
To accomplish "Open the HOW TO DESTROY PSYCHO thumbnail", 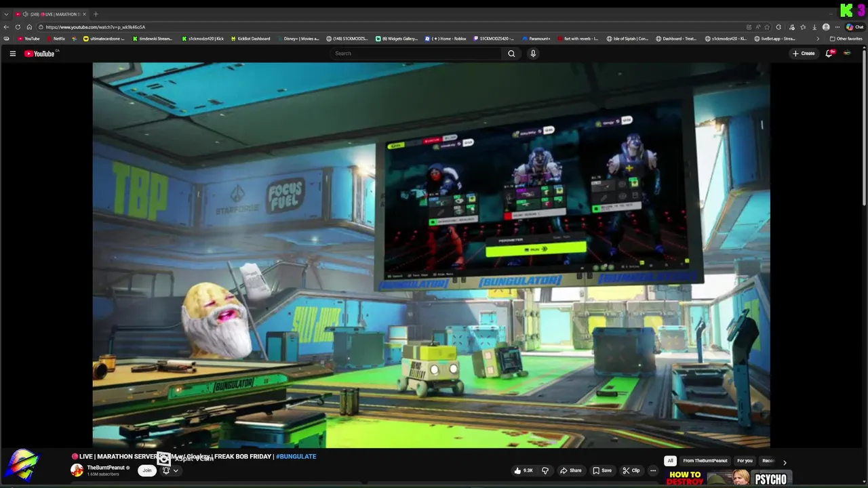I will click(x=729, y=478).
